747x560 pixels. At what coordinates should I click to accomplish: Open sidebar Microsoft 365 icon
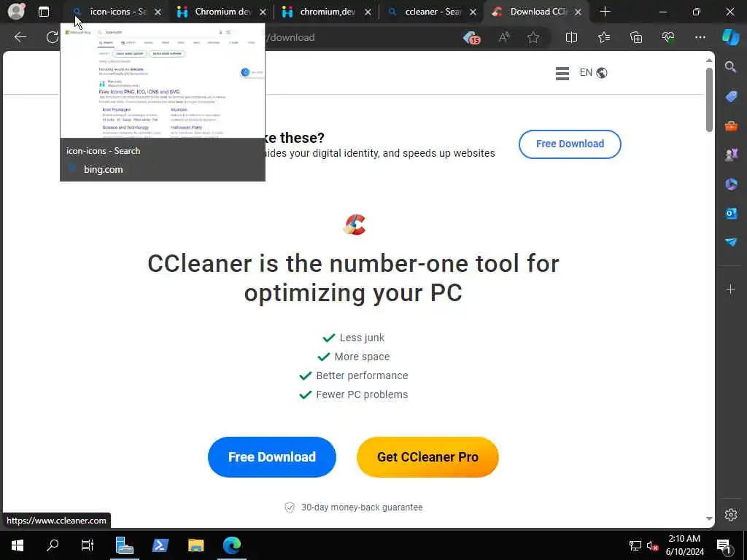(731, 184)
